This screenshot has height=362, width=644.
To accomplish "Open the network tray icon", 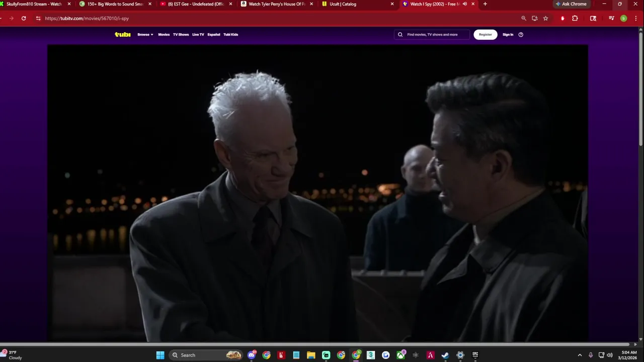I will (x=601, y=355).
